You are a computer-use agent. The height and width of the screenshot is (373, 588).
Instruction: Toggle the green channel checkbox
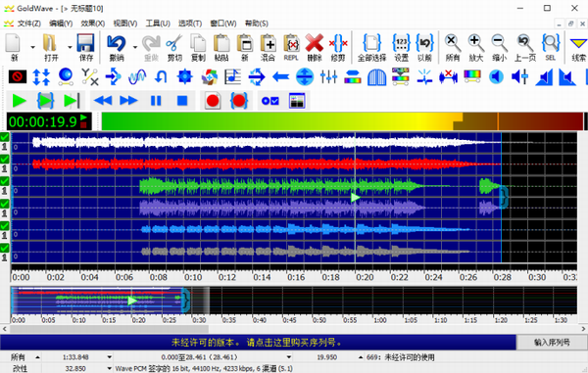(5, 181)
